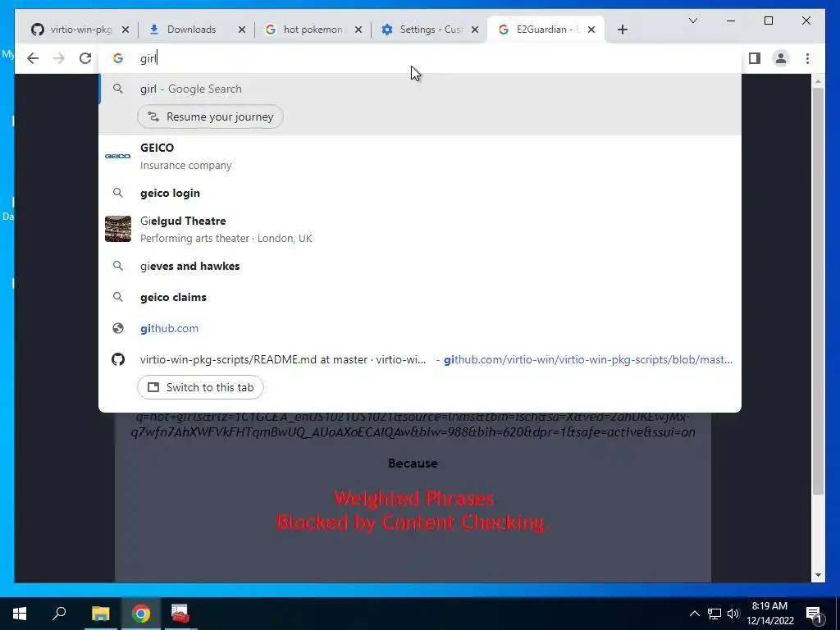
Task: Open the network status tray icon
Action: 714,614
